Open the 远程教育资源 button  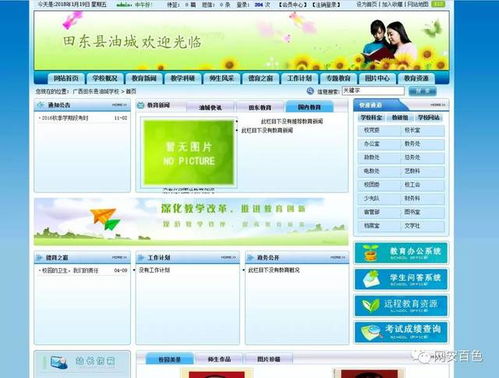click(x=401, y=306)
